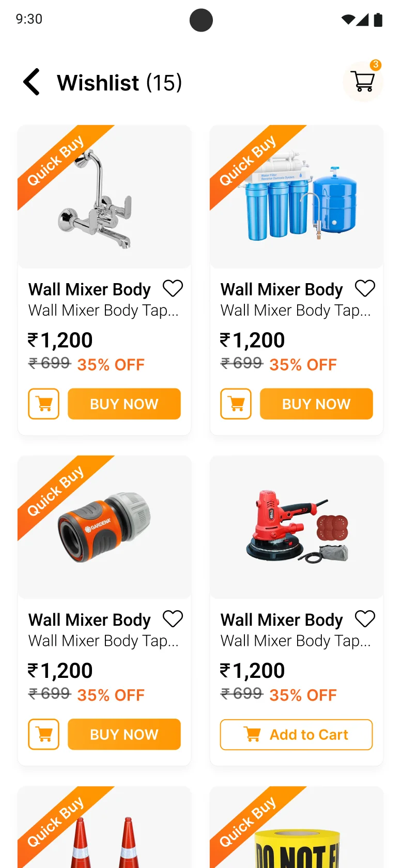Toggle the wishlist heart on the faucet card

click(x=173, y=288)
